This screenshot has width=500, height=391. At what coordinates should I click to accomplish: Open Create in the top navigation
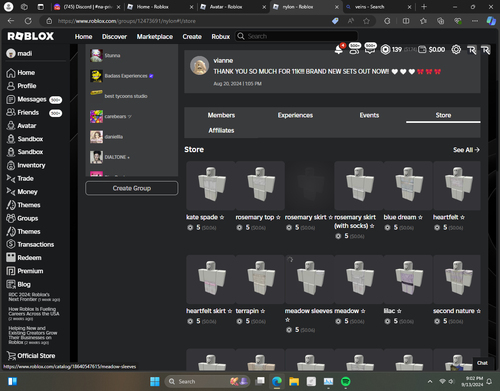tap(192, 36)
